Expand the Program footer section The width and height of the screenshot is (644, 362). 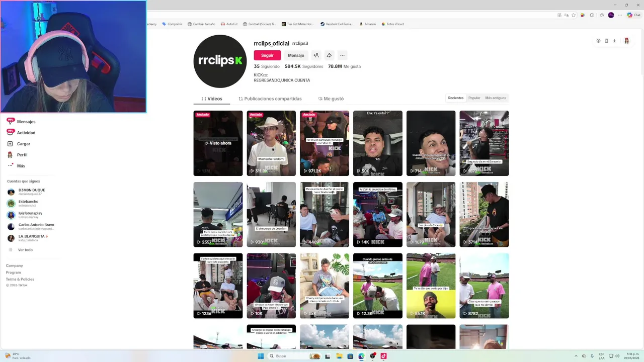tap(14, 273)
